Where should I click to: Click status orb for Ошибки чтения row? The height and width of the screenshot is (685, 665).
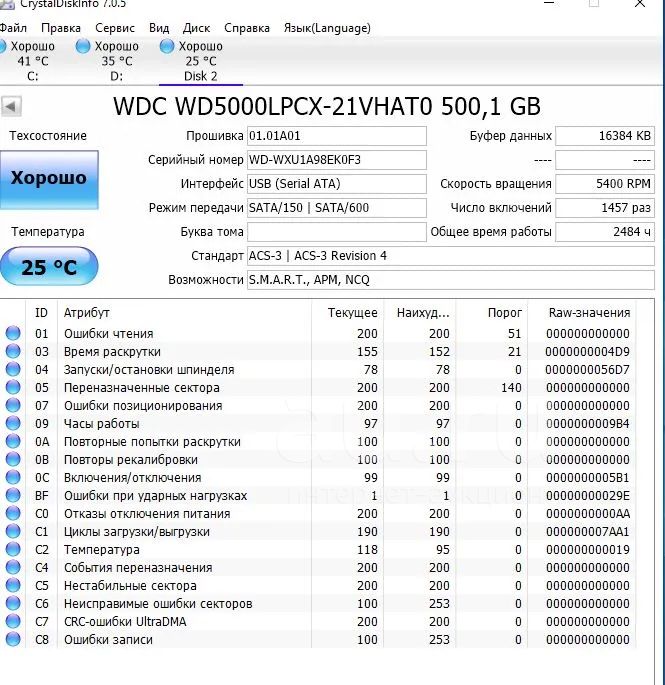click(x=13, y=333)
